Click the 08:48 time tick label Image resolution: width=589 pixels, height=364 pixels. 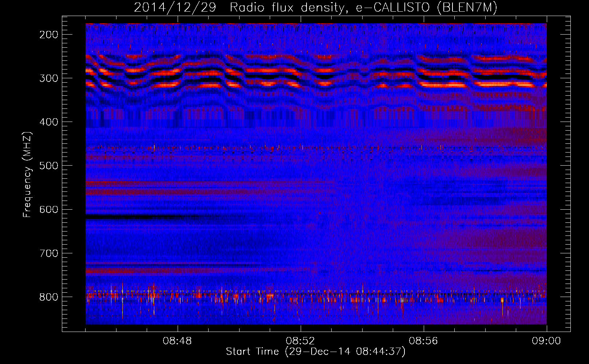[178, 341]
